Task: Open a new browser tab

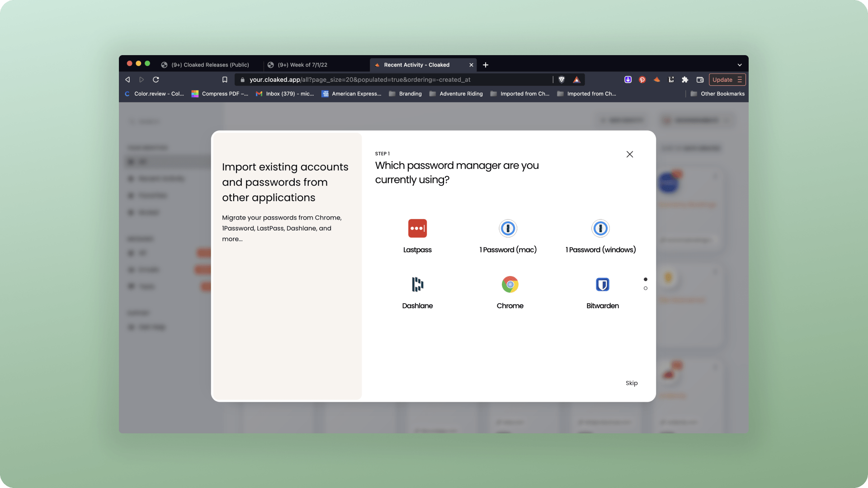Action: (486, 65)
